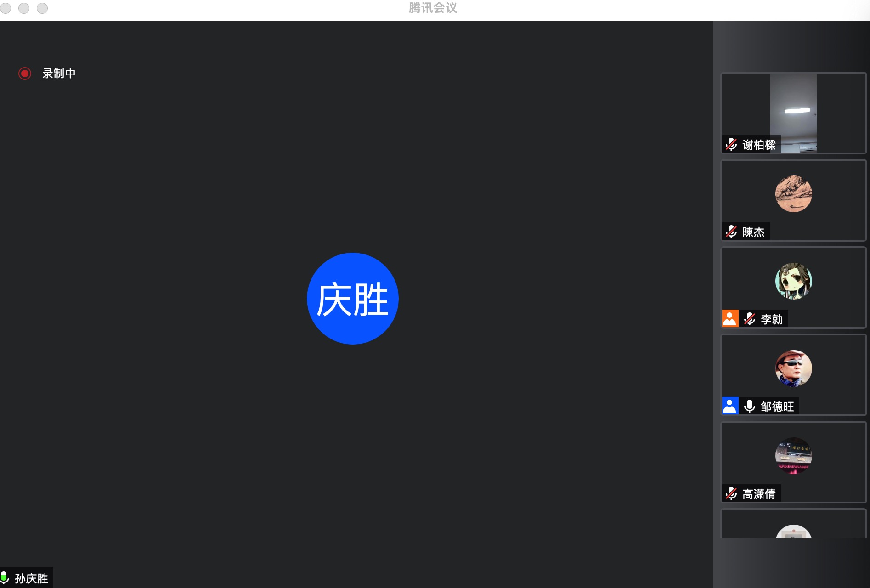
Task: Select 高潇倩's round profile avatar
Action: [x=793, y=456]
